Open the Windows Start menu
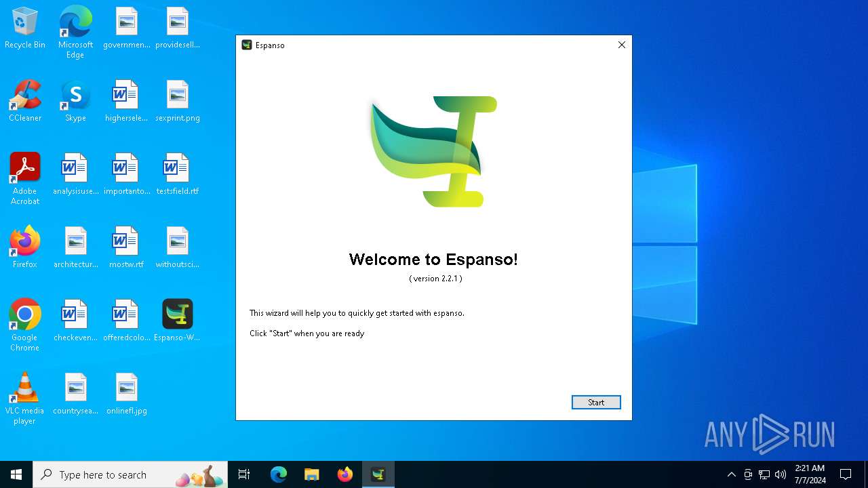Viewport: 868px width, 488px height. click(16, 474)
